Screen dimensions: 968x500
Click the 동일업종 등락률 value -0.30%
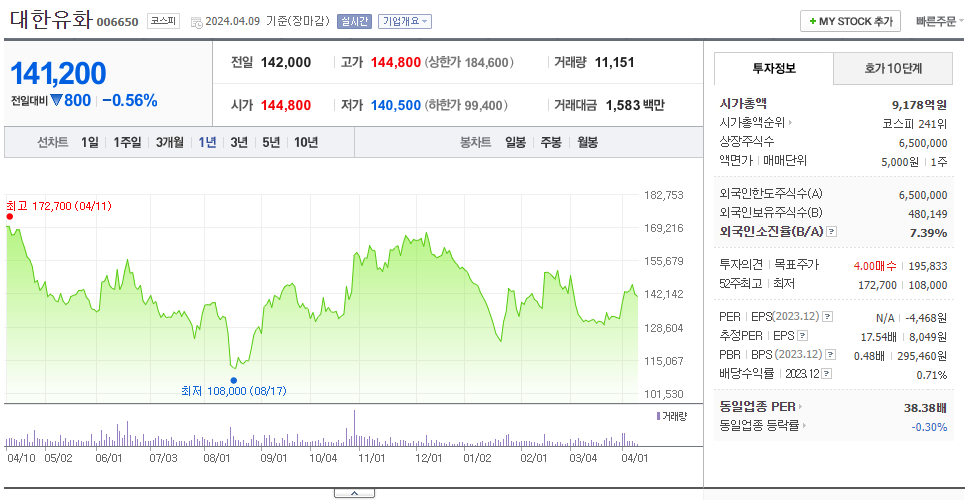(929, 427)
